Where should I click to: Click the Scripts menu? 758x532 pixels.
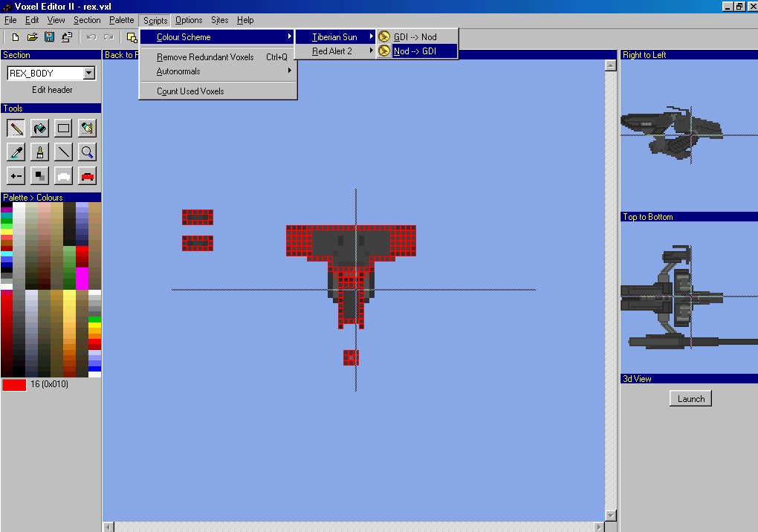(x=155, y=20)
